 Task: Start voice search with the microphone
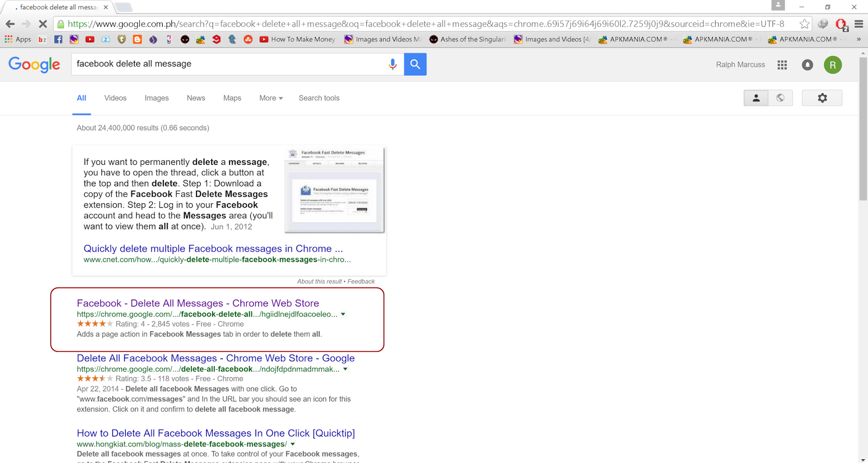(x=393, y=64)
